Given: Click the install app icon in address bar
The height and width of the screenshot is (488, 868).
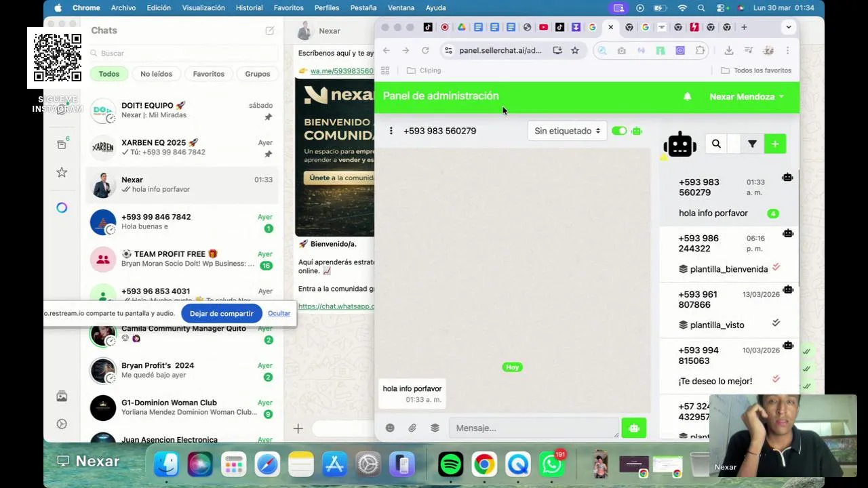Looking at the screenshot, I should [x=557, y=50].
